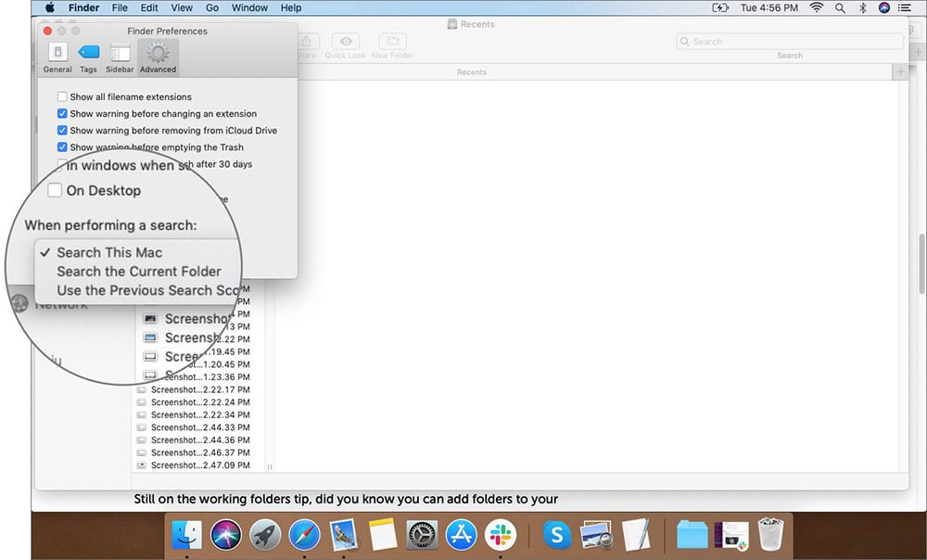Screen dimensions: 927x560
Task: Click the Share toolbar icon
Action: [x=308, y=42]
